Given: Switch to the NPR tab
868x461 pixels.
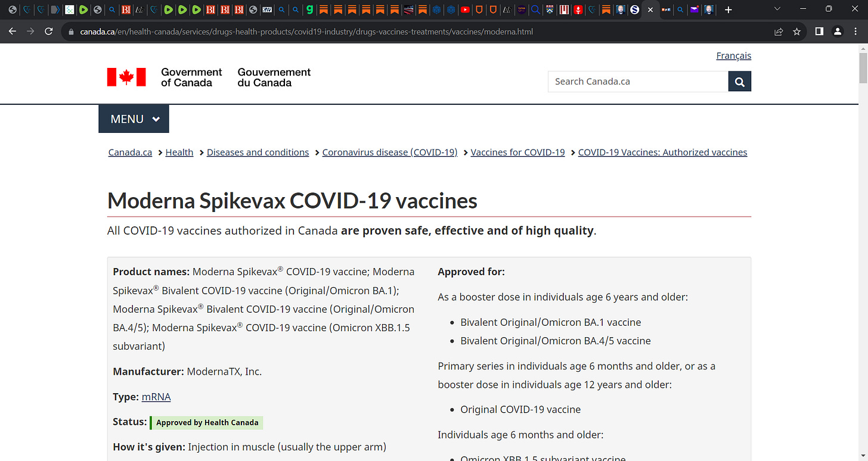Looking at the screenshot, I should coord(665,10).
